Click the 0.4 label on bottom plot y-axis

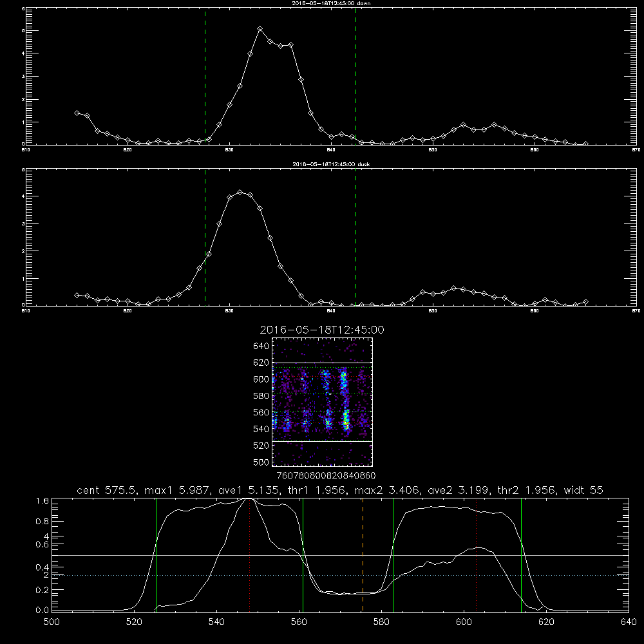coord(43,567)
